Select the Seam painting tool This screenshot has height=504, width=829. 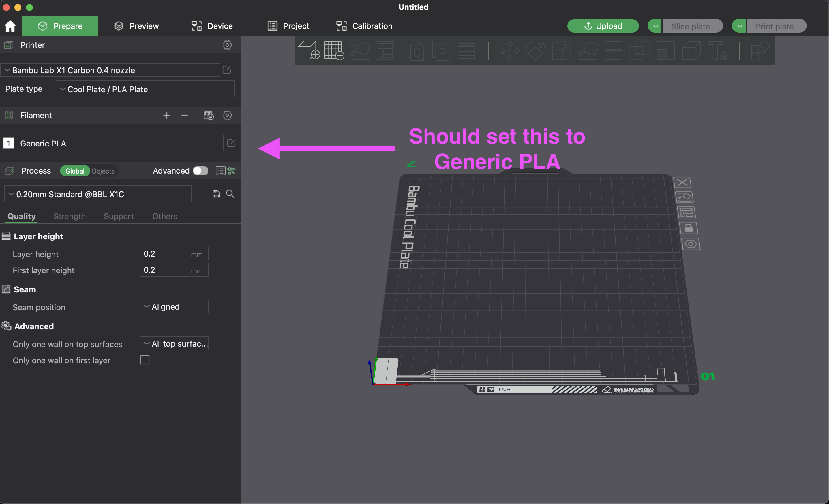691,51
